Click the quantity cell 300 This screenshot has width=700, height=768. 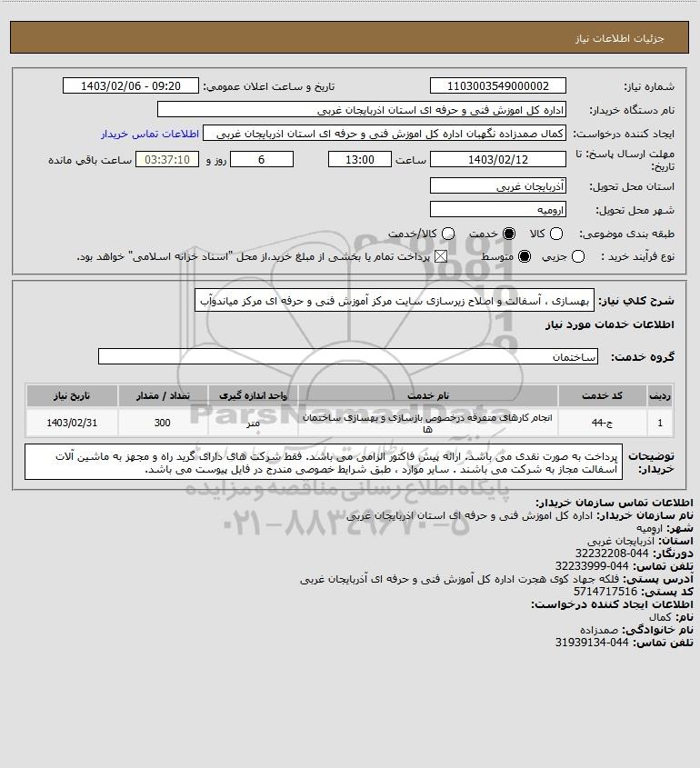pos(163,423)
